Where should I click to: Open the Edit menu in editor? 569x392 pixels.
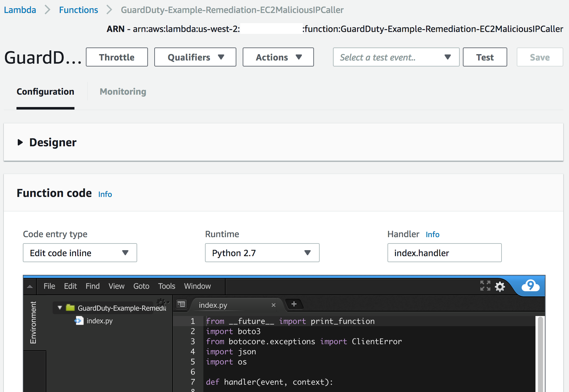tap(70, 286)
